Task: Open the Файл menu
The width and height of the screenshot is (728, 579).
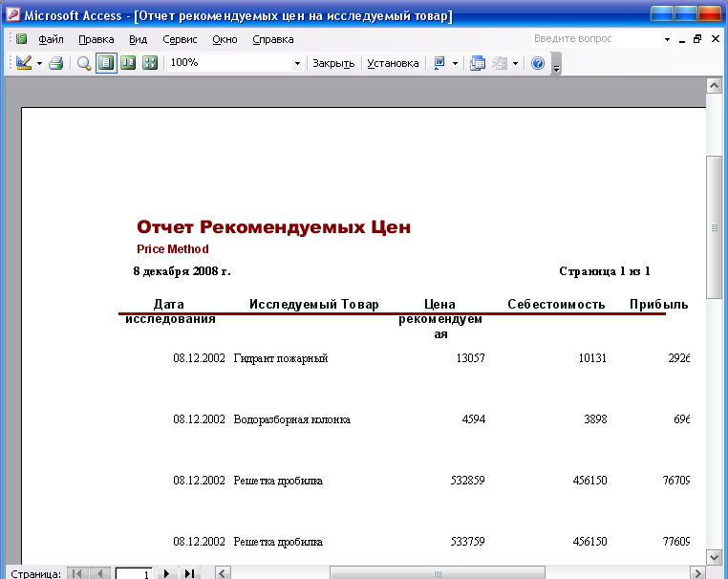Action: [51, 39]
